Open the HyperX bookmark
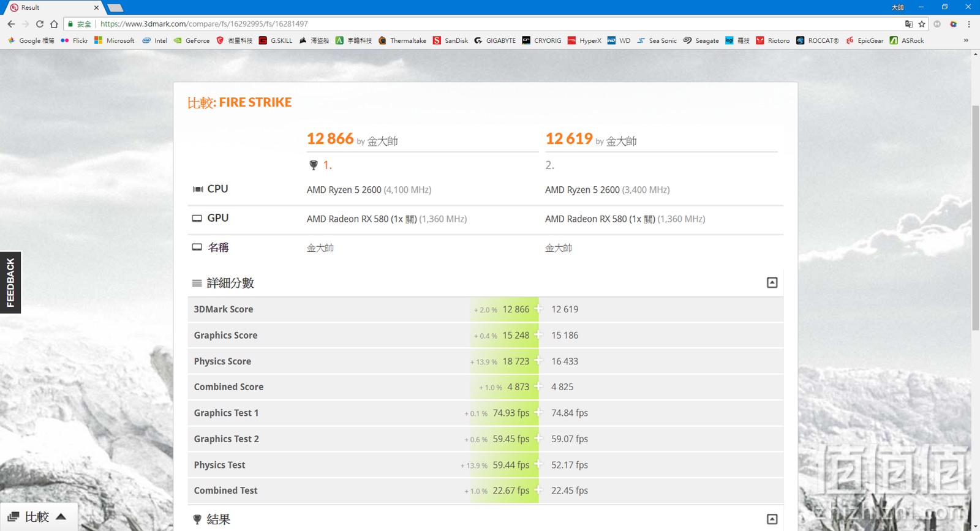980x531 pixels. (x=584, y=40)
